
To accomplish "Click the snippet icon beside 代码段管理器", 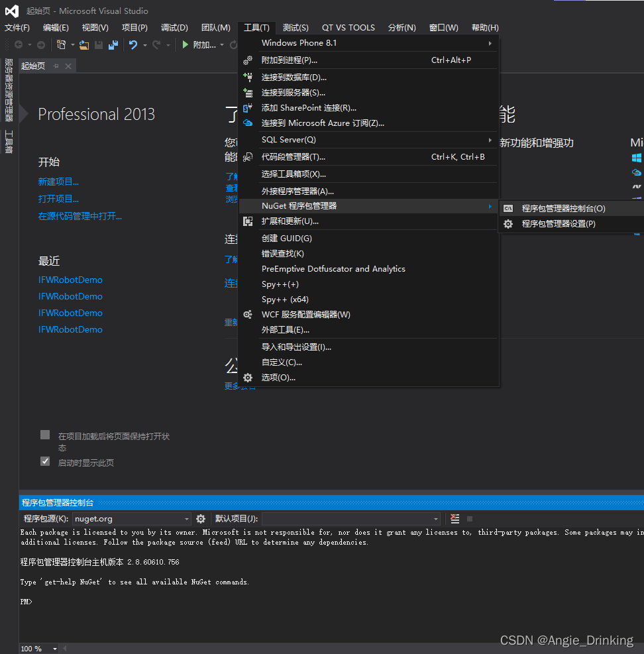I will (x=248, y=157).
